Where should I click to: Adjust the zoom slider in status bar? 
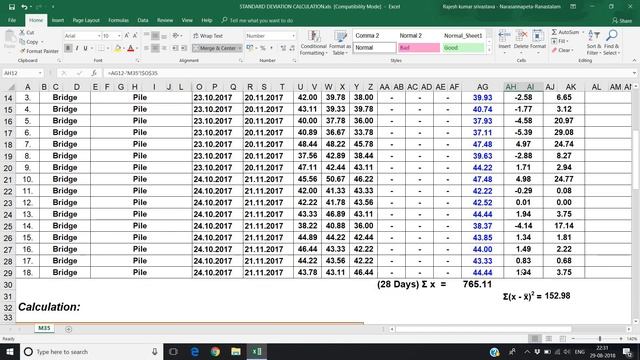click(x=600, y=339)
